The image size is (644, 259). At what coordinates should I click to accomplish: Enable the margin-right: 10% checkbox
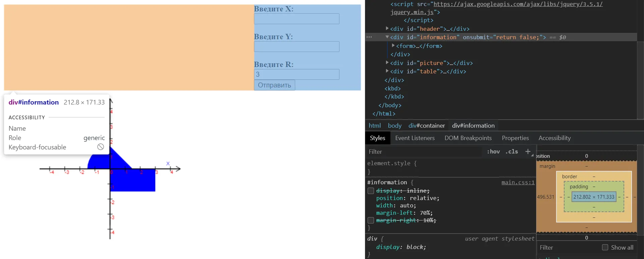pos(371,220)
